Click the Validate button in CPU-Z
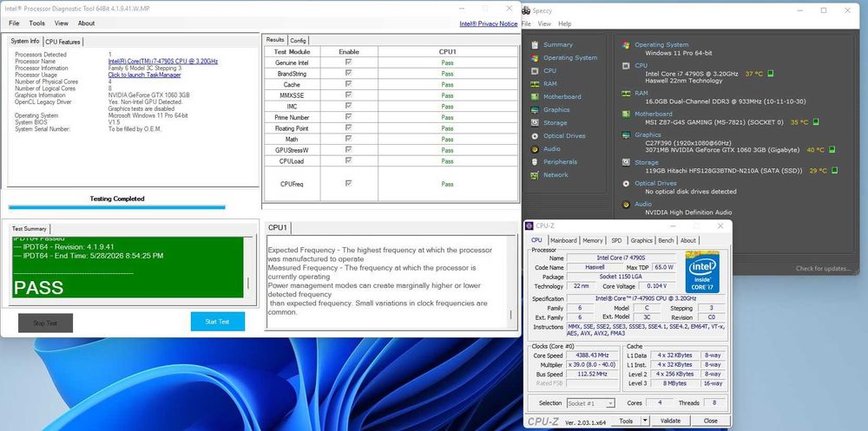The height and width of the screenshot is (431, 868). [x=670, y=421]
